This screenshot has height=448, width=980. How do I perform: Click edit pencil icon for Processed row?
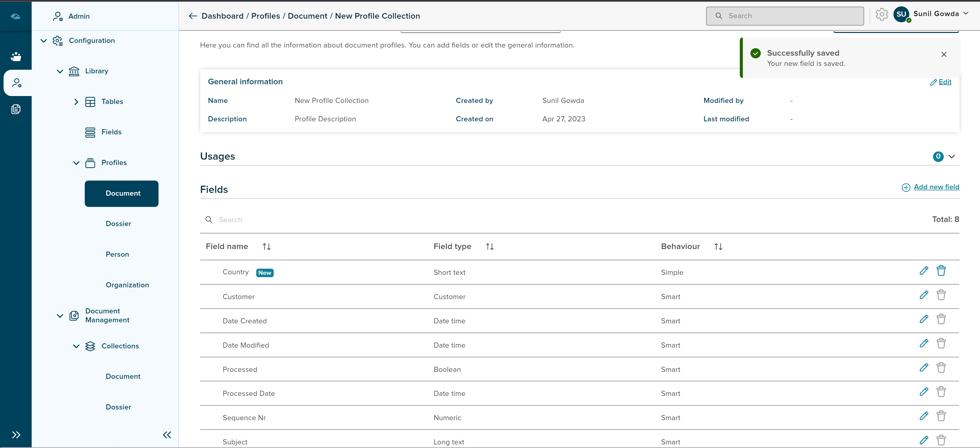(x=924, y=368)
